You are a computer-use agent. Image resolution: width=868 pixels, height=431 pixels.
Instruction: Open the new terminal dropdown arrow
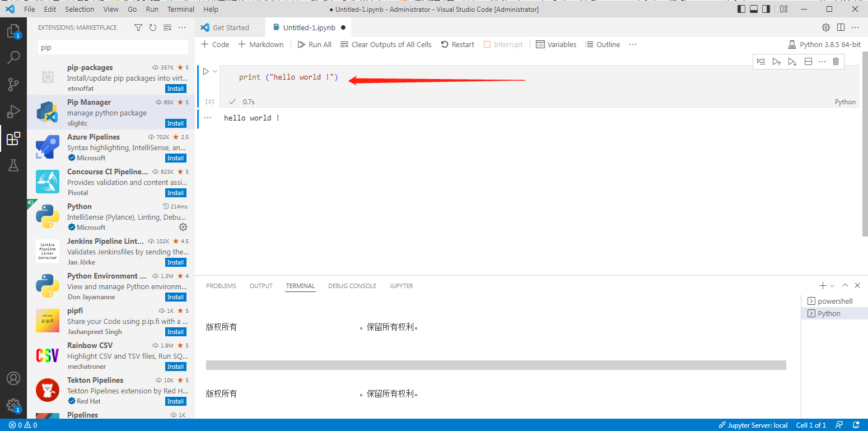pyautogui.click(x=831, y=285)
